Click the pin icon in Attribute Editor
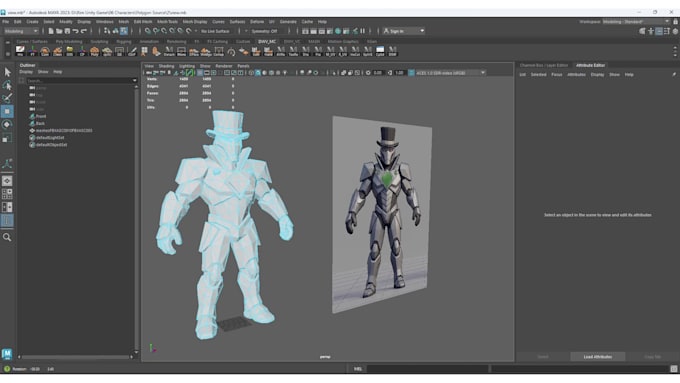 [674, 75]
